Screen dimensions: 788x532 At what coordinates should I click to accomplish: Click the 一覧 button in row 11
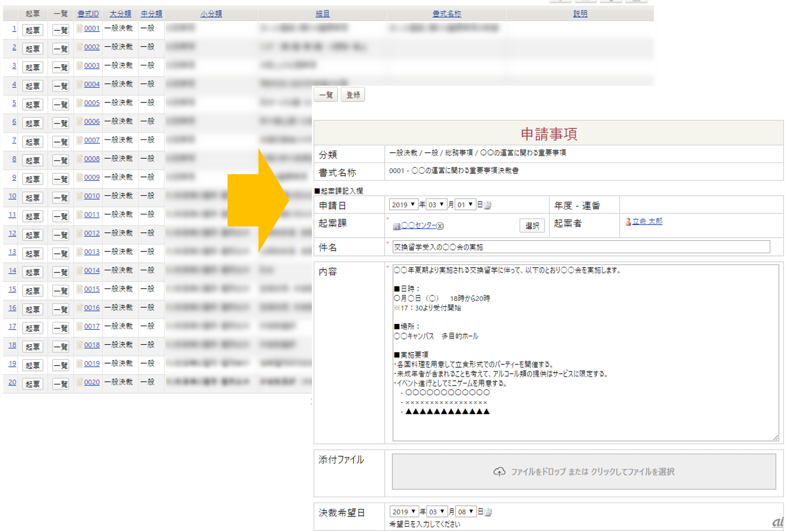point(61,216)
